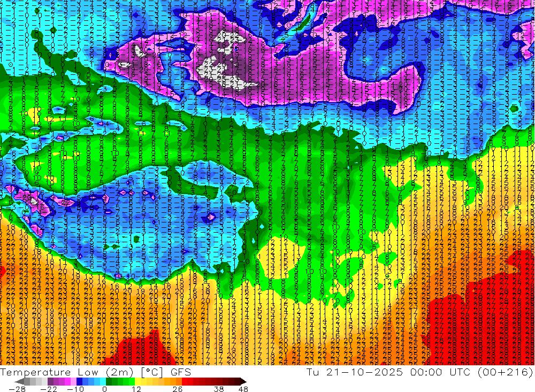The height and width of the screenshot is (392, 535).
Task: Click the 'Temperature Low (2m) [°C] GFS' title
Action: pyautogui.click(x=96, y=372)
